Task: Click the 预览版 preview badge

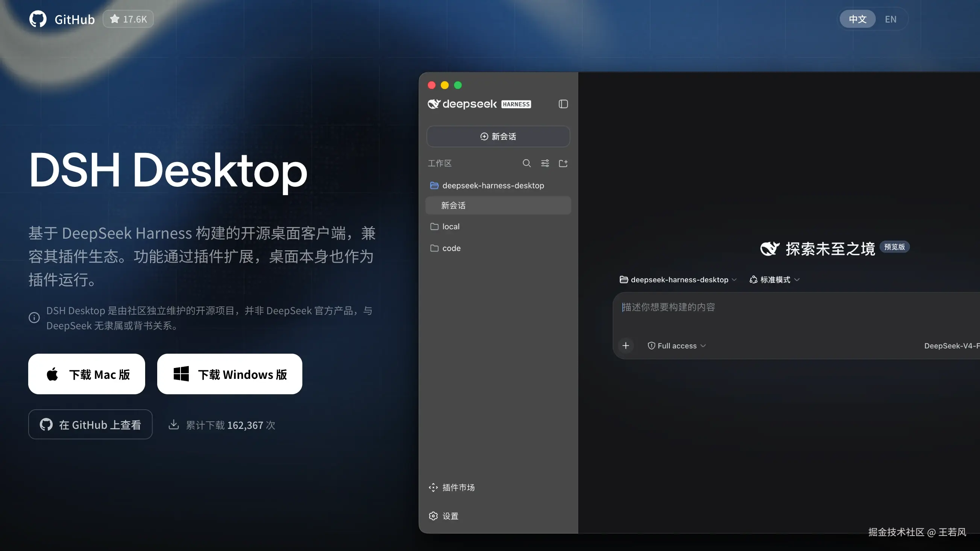Action: 894,247
